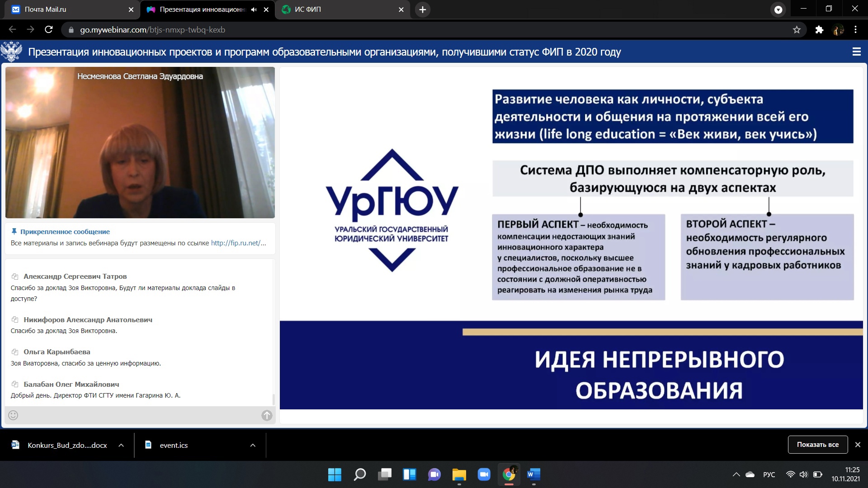Image resolution: width=868 pixels, height=488 pixels.
Task: Click author name Александр Сергеевич Татров
Action: pyautogui.click(x=75, y=277)
